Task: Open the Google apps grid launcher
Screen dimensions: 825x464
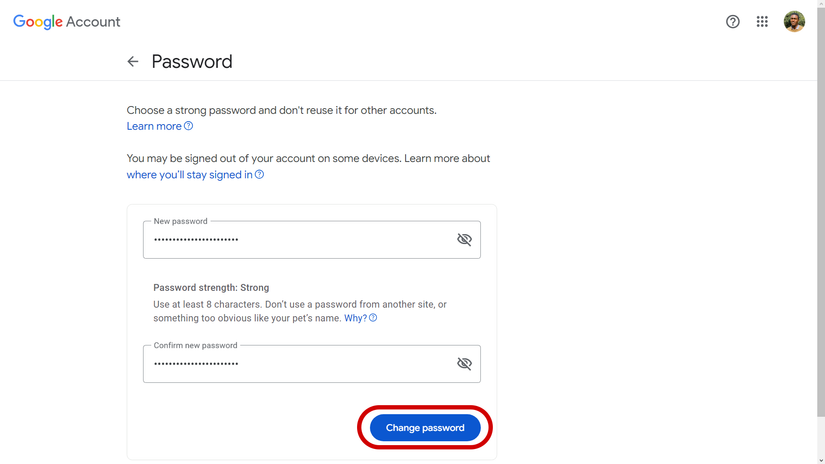Action: click(762, 22)
